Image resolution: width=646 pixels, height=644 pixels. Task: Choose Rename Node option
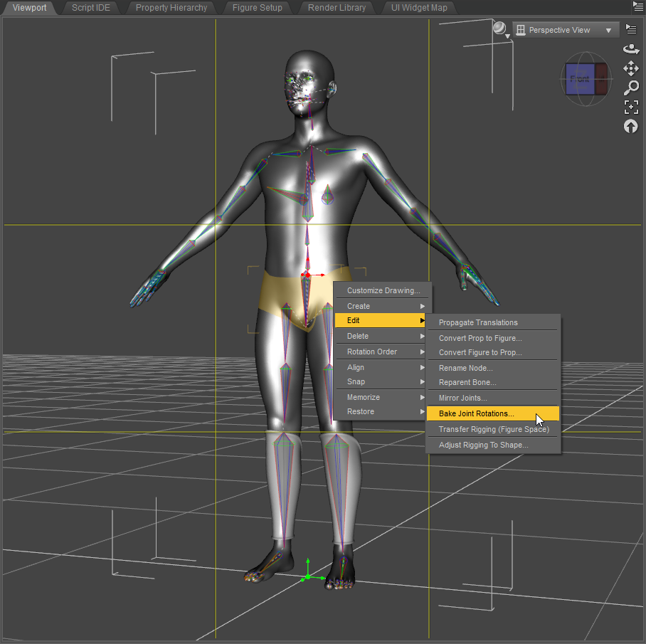[x=493, y=368]
